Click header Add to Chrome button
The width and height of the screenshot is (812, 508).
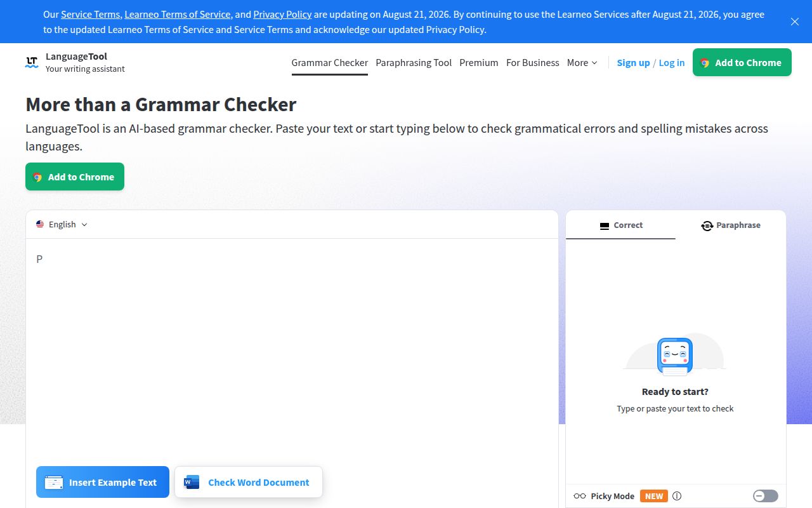[742, 62]
